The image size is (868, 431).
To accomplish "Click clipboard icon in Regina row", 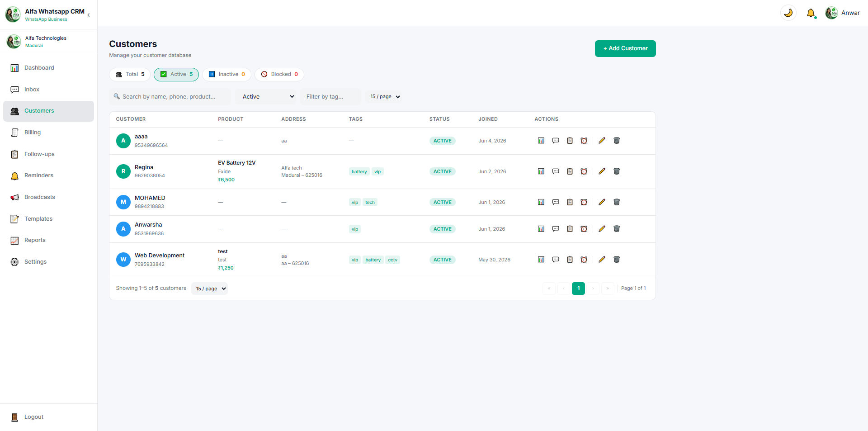I will point(570,171).
